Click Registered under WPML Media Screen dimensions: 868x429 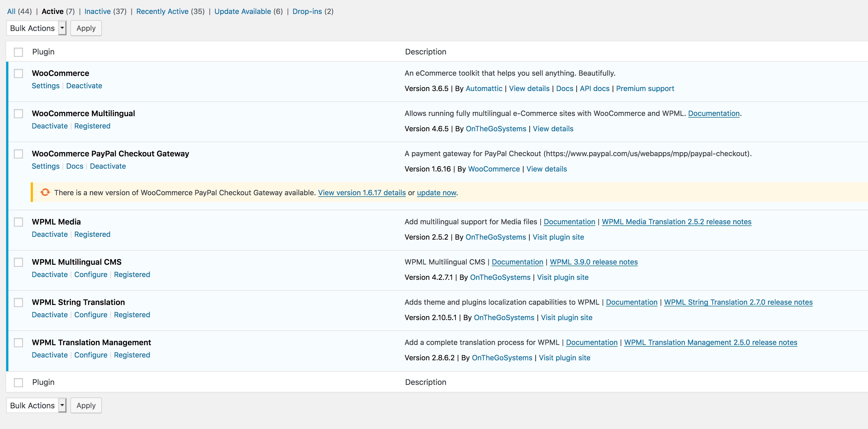point(92,234)
